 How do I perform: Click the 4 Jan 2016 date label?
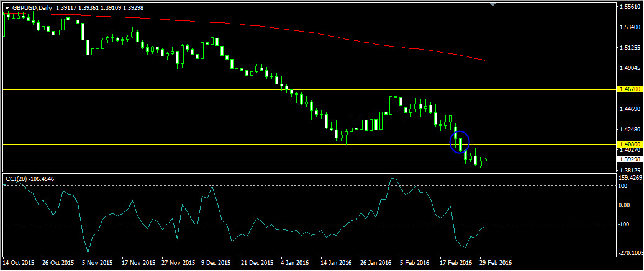[296, 263]
